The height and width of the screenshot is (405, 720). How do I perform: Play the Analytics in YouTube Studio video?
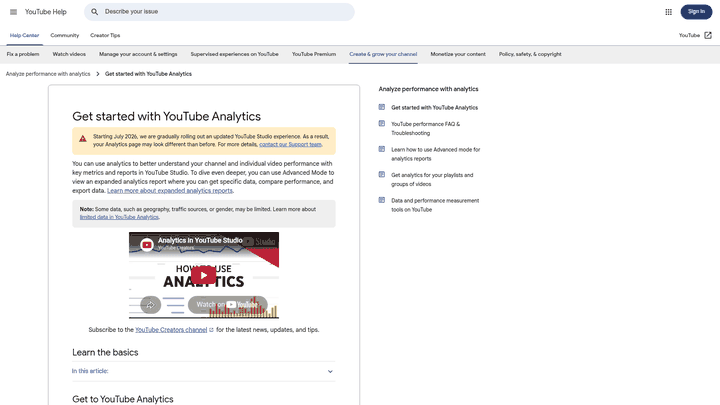tap(203, 276)
